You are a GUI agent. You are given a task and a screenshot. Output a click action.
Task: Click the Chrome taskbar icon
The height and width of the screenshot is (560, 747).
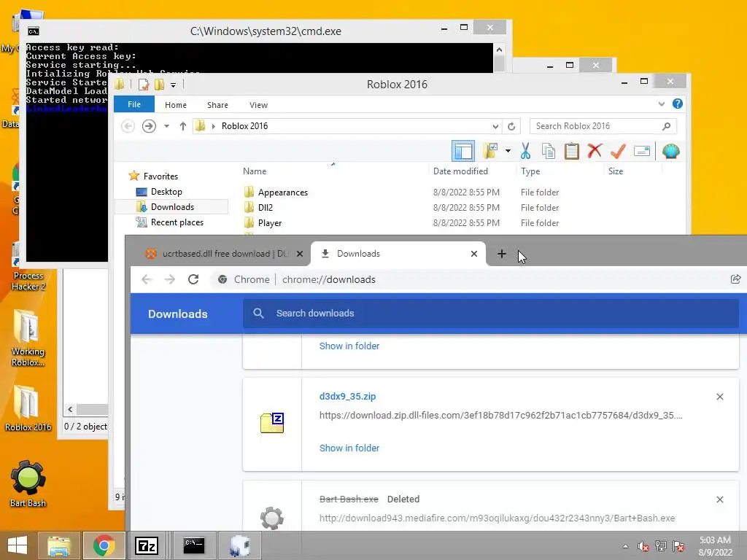104,545
